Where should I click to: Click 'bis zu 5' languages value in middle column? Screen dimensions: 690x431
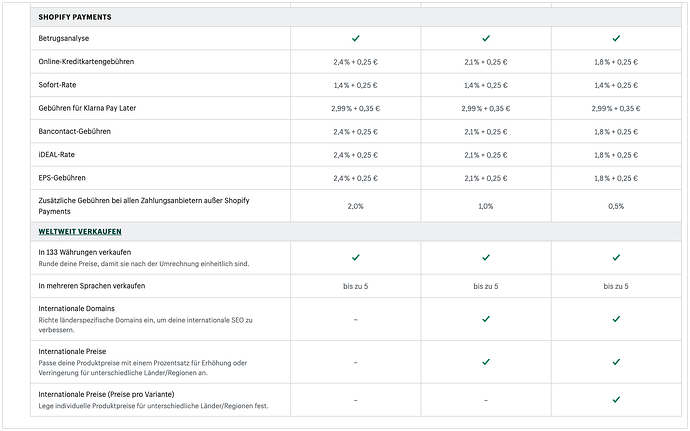tap(486, 286)
